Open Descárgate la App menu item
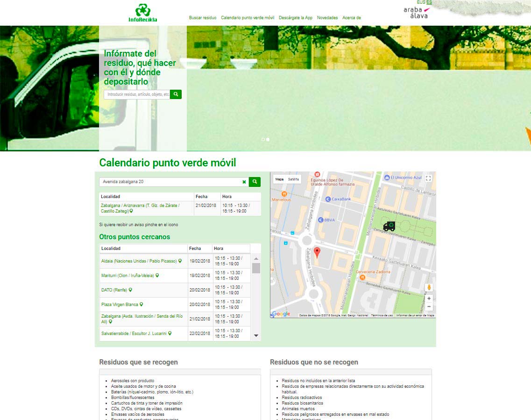 [296, 18]
